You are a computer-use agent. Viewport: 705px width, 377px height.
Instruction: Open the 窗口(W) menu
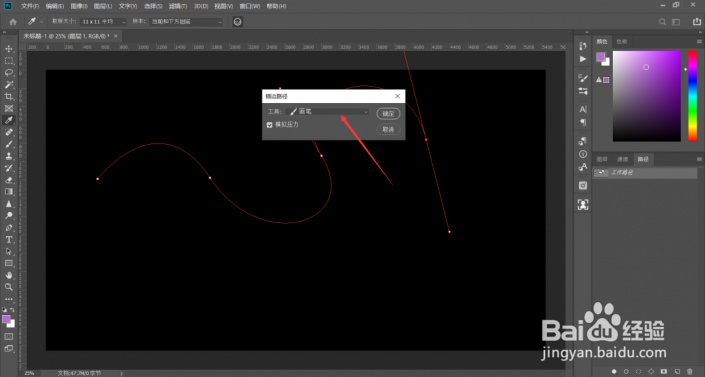[x=250, y=6]
